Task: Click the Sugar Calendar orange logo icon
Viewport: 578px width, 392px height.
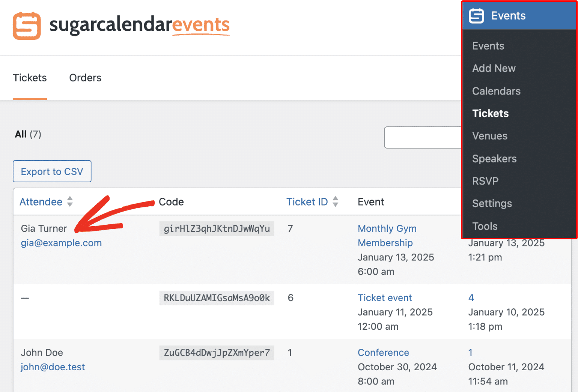Action: point(27,26)
